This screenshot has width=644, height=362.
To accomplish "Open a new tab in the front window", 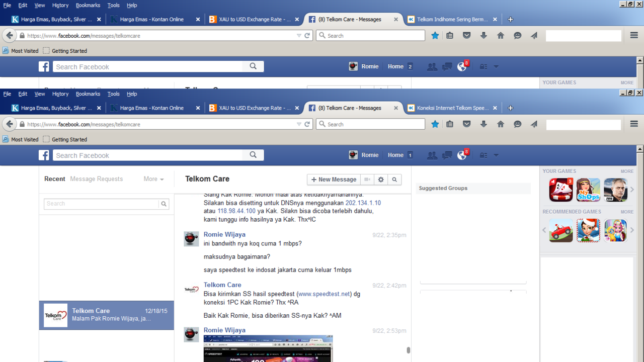I will (510, 108).
